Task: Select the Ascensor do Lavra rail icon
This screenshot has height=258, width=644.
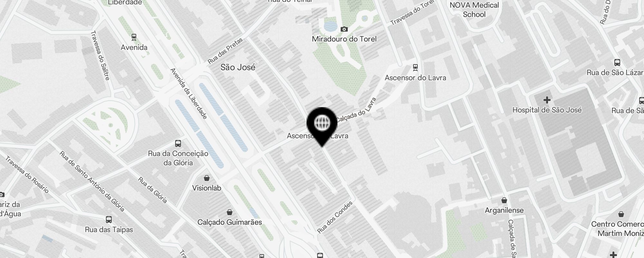Action: (x=415, y=67)
